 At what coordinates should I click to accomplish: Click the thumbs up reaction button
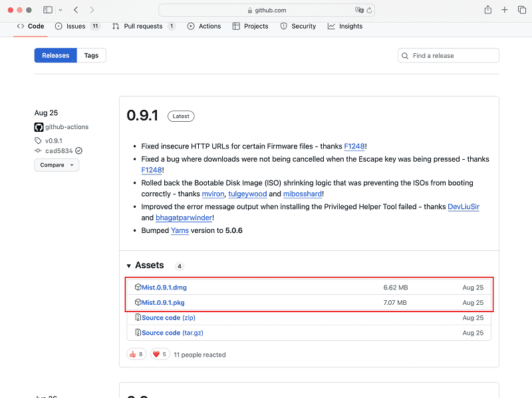click(136, 355)
